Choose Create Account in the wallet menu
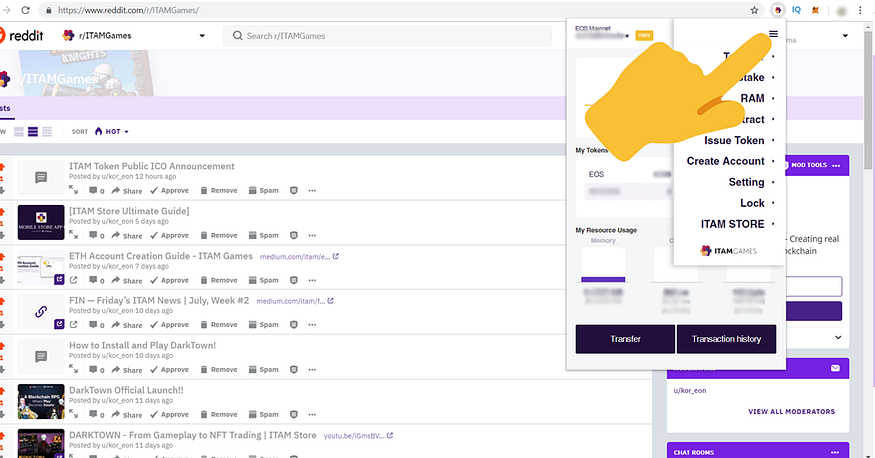 pos(725,161)
